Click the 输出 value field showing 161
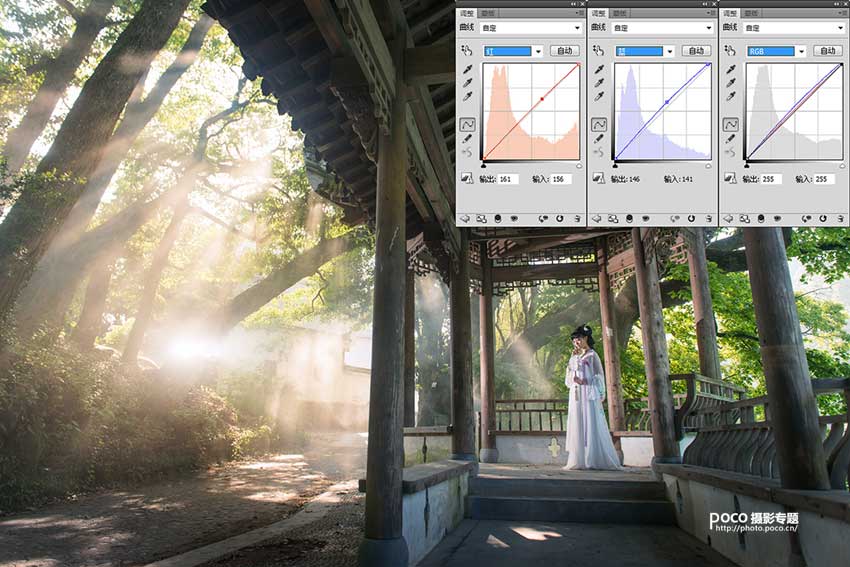This screenshot has width=850, height=567. tap(507, 179)
